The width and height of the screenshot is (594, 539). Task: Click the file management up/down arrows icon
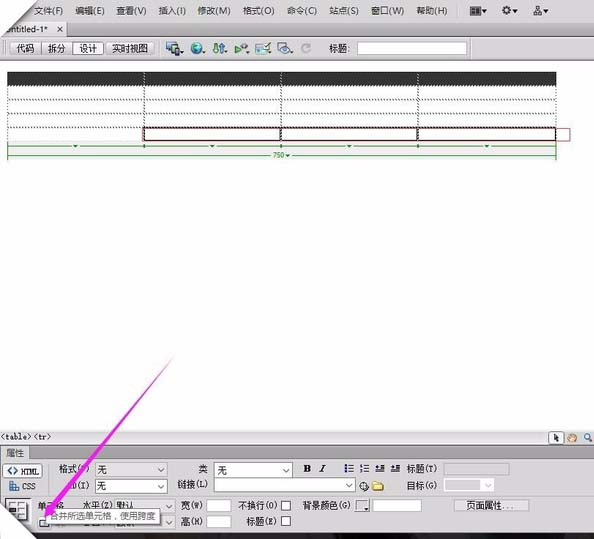coord(219,48)
